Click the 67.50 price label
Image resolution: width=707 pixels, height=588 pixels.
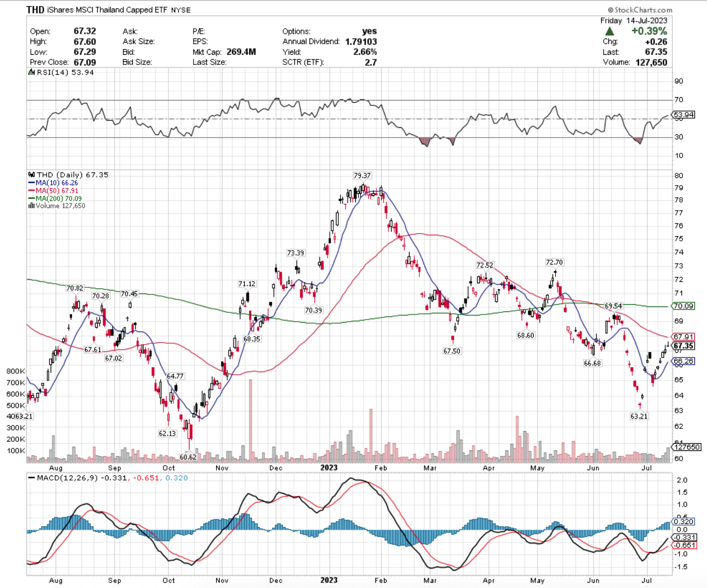point(452,351)
